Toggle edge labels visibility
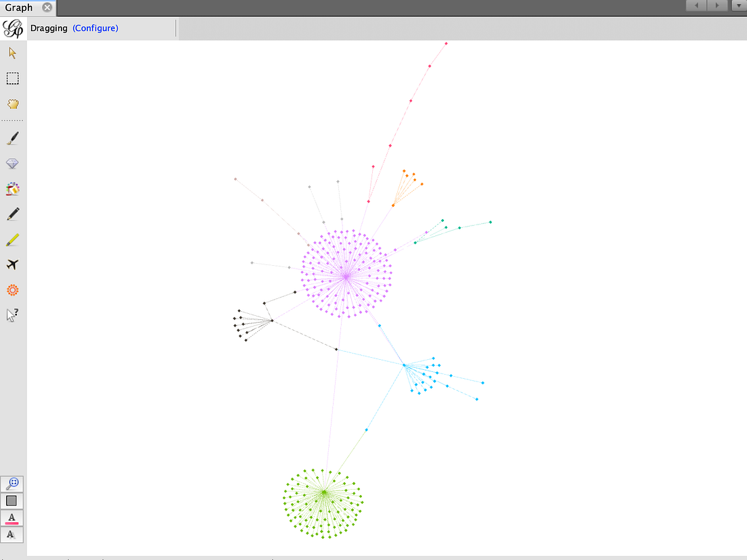The height and width of the screenshot is (560, 747). coord(12,534)
